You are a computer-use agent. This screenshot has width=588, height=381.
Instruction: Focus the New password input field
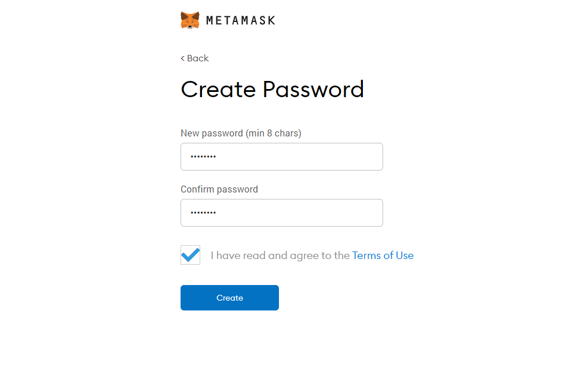pos(282,157)
